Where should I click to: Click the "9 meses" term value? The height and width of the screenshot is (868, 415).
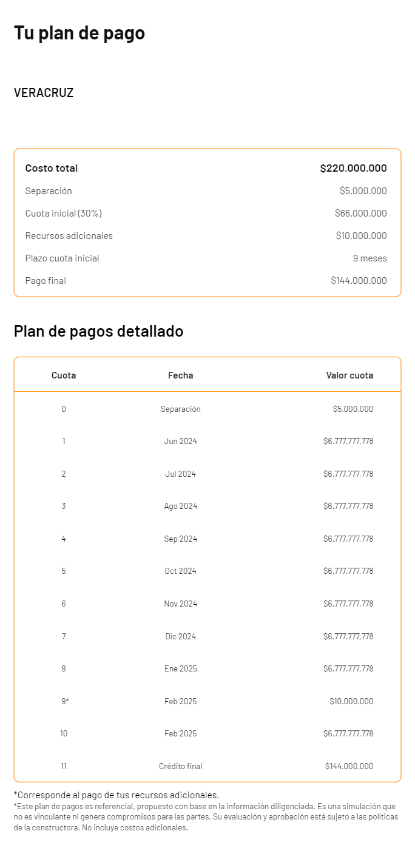point(369,258)
